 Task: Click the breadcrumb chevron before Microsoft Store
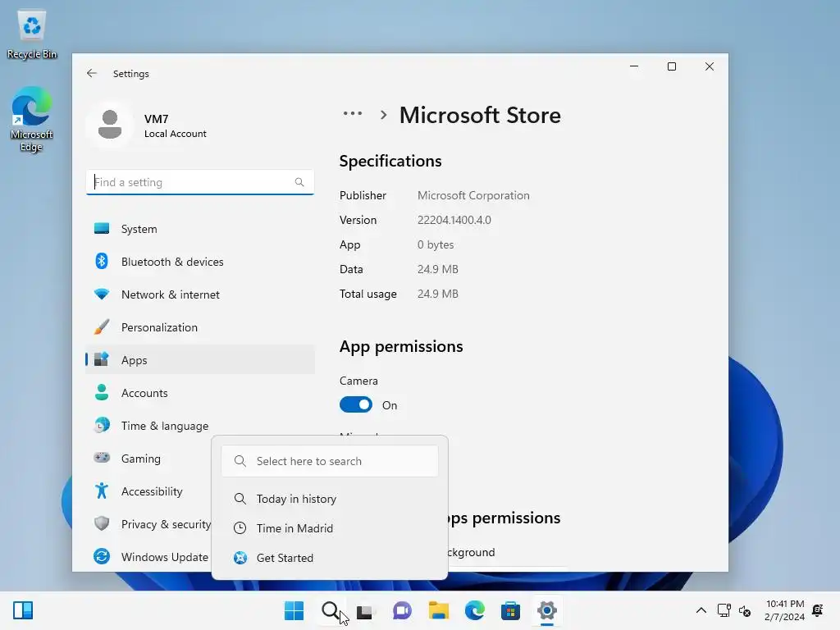pyautogui.click(x=383, y=115)
